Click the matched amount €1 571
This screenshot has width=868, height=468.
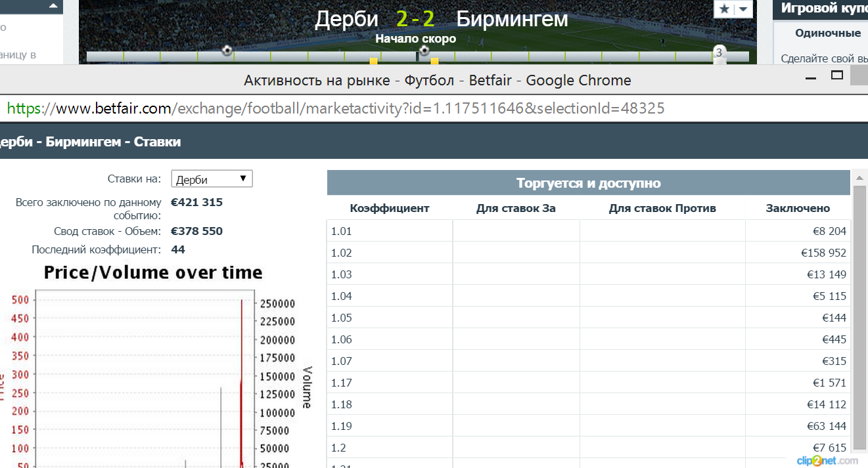pos(829,383)
